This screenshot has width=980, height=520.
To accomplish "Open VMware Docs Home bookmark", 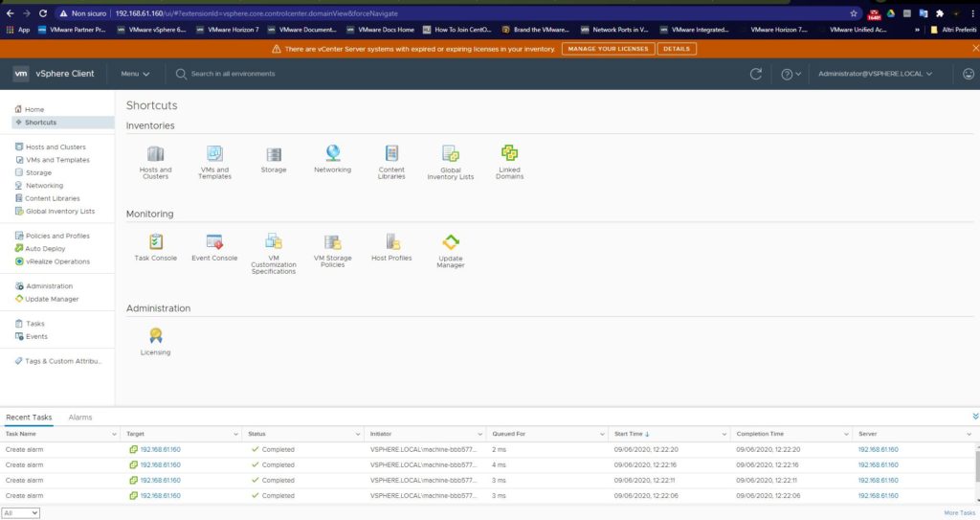I will pyautogui.click(x=380, y=30).
